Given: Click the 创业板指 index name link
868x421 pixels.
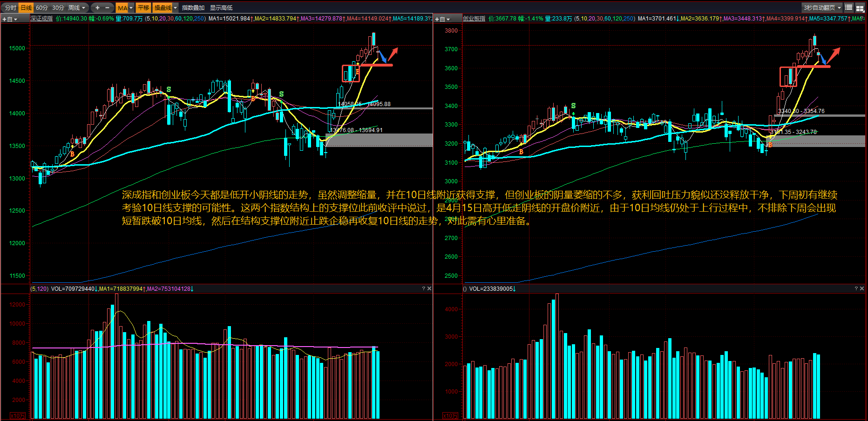Looking at the screenshot, I should (x=474, y=19).
